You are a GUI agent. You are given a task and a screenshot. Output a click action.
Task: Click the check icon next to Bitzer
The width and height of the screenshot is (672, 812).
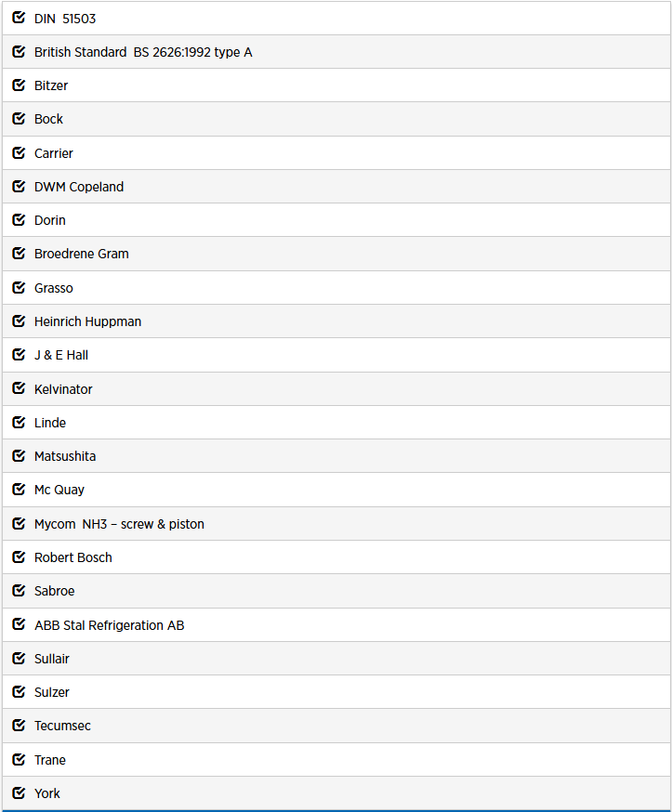coord(19,85)
